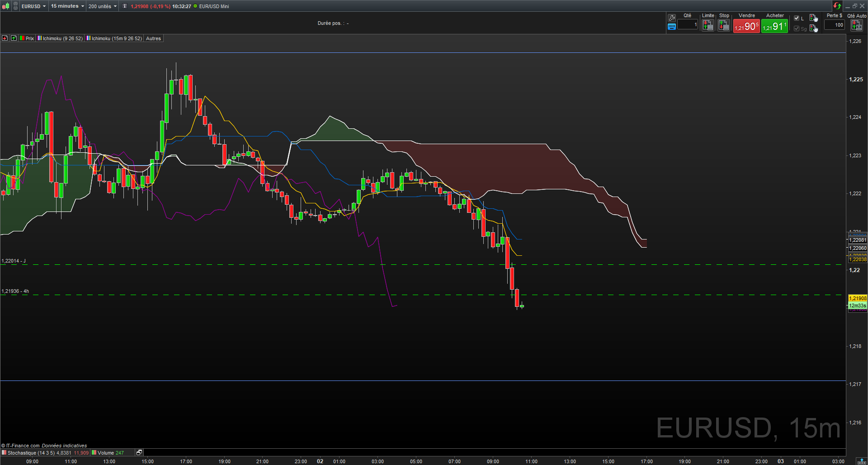Click the Limite order icon
This screenshot has width=868, height=465.
click(708, 26)
